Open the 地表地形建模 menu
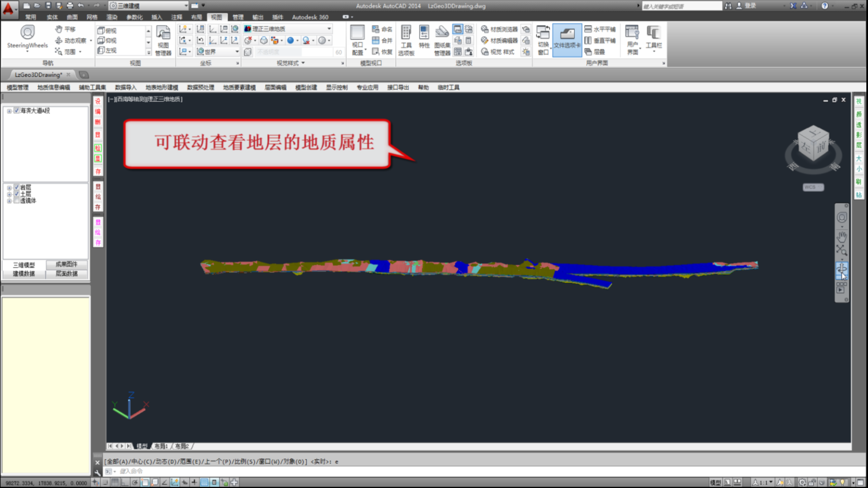Viewport: 868px width, 488px height. tap(162, 87)
